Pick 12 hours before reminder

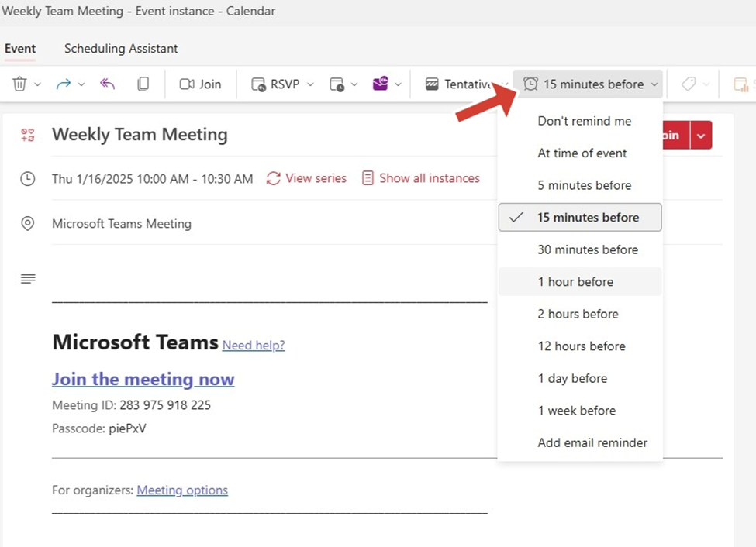(x=580, y=346)
